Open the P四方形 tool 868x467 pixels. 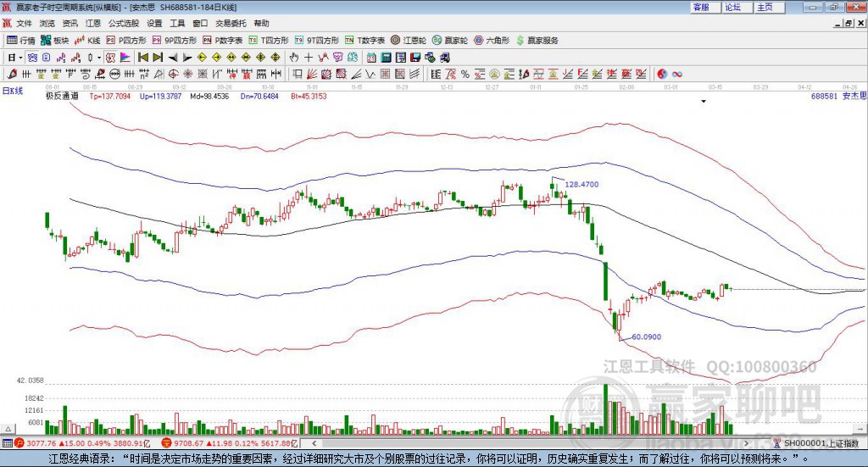point(126,41)
